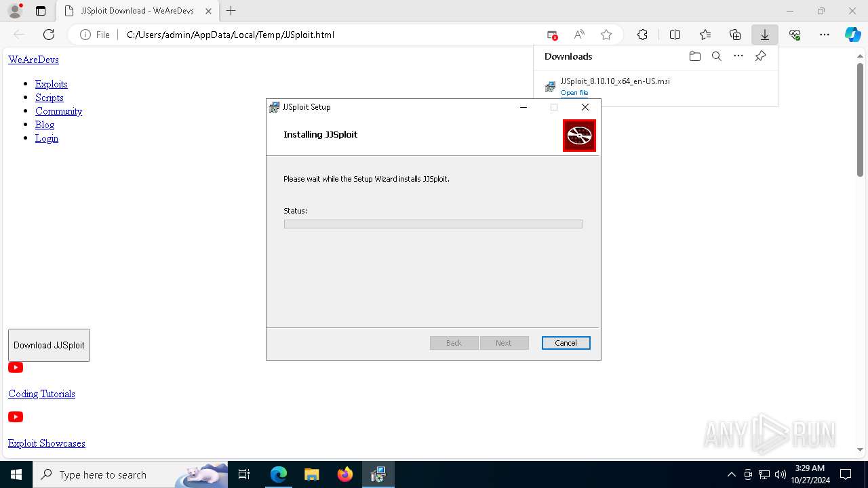Click the JJSploit red logo in installer

579,136
